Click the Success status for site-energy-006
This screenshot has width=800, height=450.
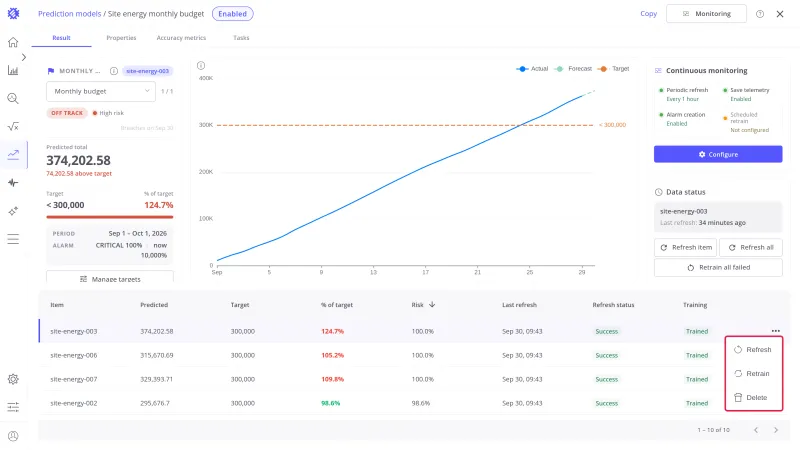point(607,355)
